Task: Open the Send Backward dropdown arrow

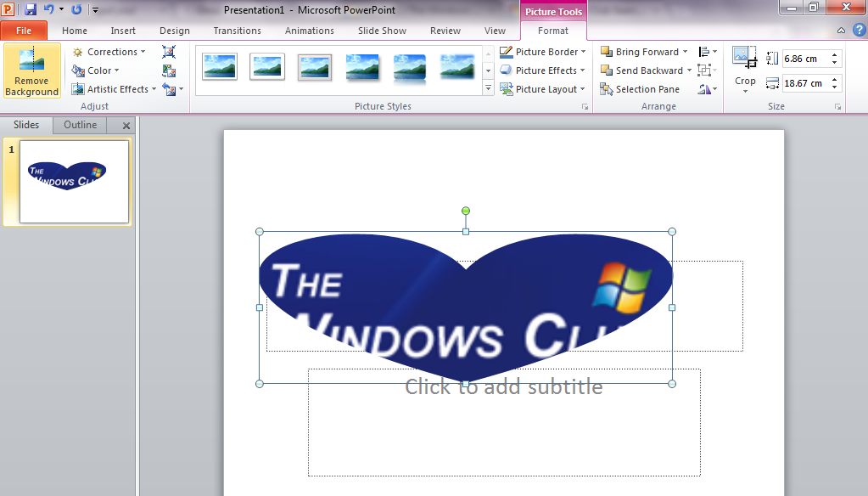Action: tap(689, 70)
